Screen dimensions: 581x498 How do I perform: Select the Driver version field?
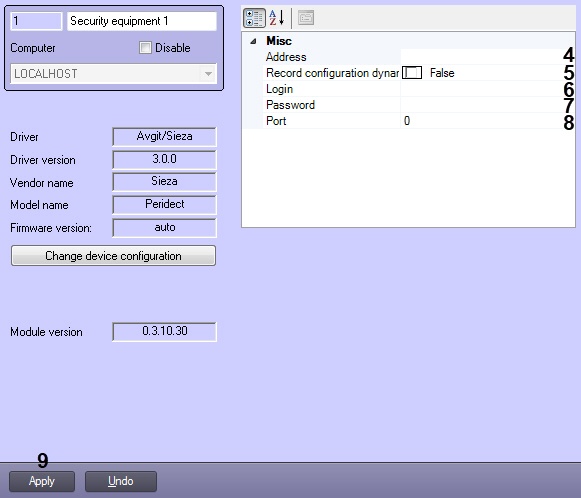point(165,159)
